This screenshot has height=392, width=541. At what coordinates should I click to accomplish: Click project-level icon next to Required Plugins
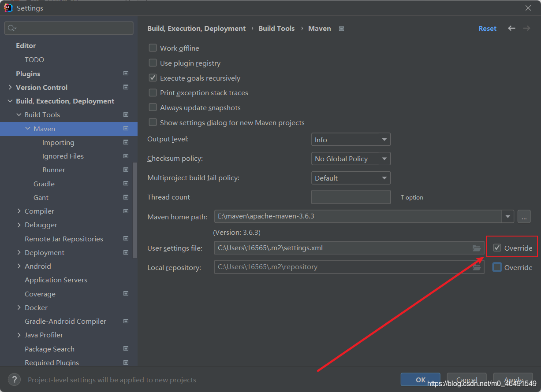(x=126, y=362)
